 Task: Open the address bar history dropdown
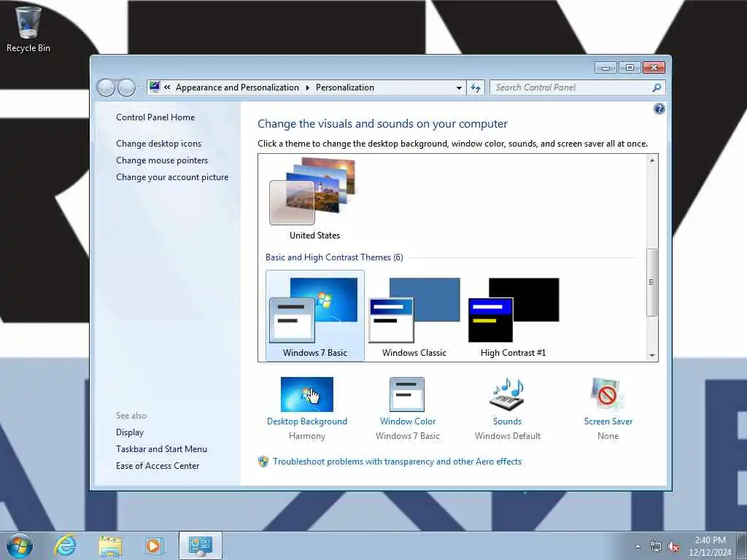(x=459, y=87)
